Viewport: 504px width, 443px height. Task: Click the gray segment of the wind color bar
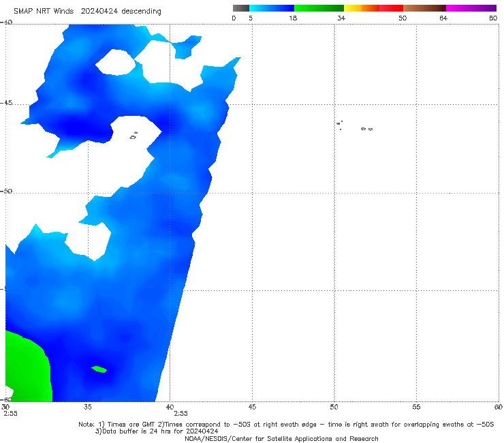(240, 8)
